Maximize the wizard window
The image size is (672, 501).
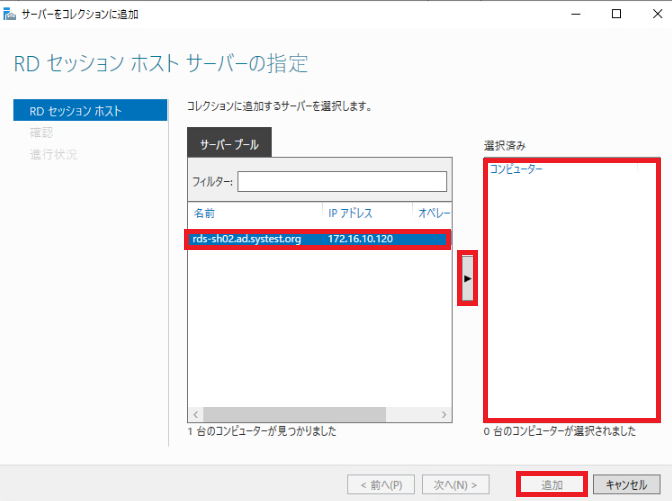[616, 14]
